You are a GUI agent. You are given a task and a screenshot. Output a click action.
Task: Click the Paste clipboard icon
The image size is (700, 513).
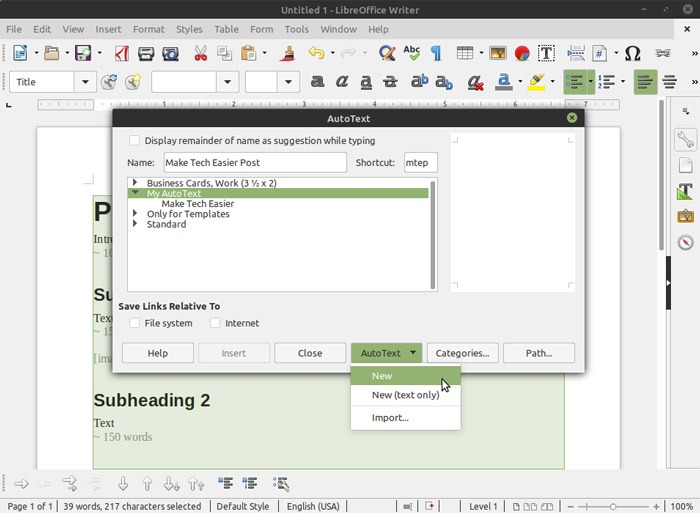tap(249, 53)
